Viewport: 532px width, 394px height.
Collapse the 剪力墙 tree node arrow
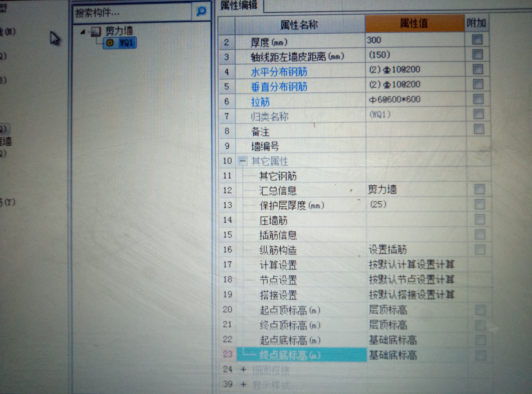click(83, 32)
